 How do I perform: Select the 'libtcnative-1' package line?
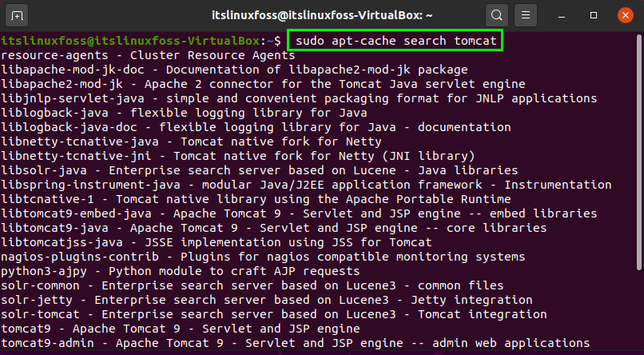(256, 199)
